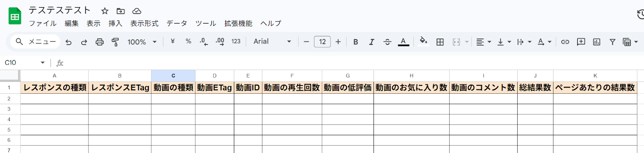Star the テステステスト document

105,11
